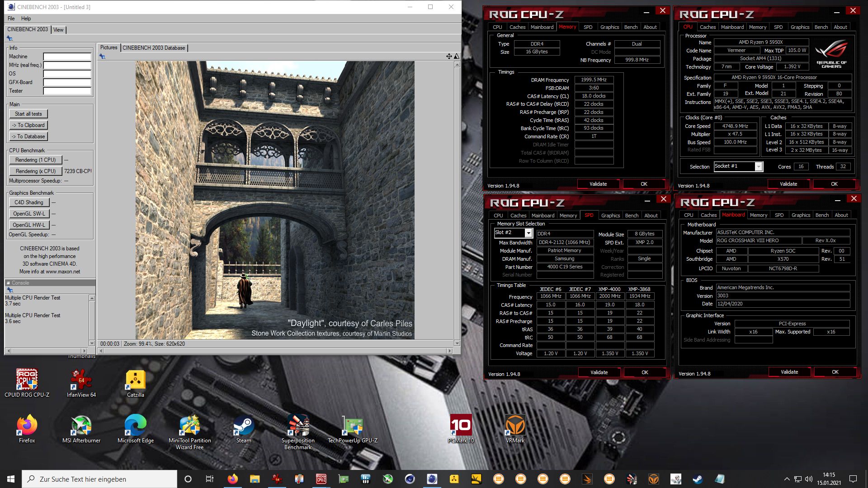Launch Steam from the desktop
The image size is (868, 488).
point(244,428)
